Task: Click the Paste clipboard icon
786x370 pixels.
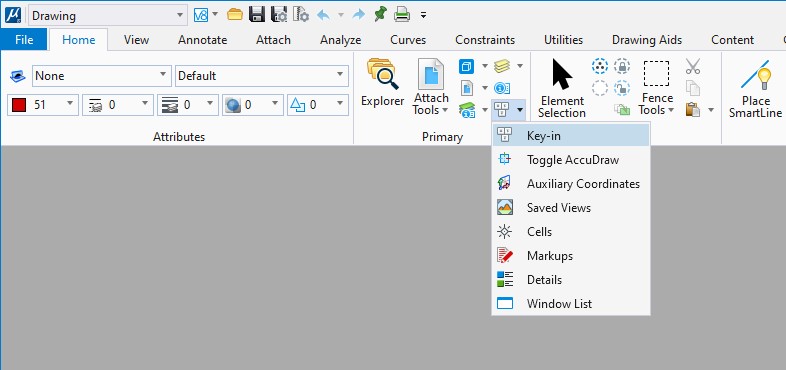Action: coord(693,109)
